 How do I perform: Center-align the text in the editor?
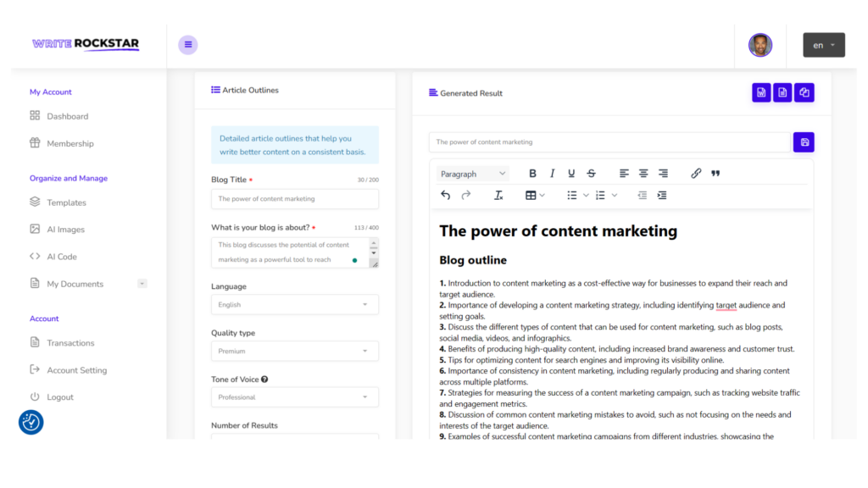643,174
